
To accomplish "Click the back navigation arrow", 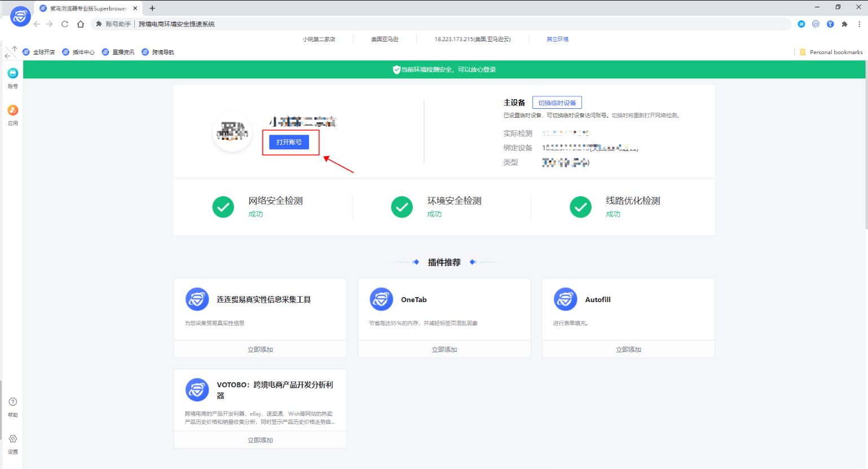I will pos(36,24).
